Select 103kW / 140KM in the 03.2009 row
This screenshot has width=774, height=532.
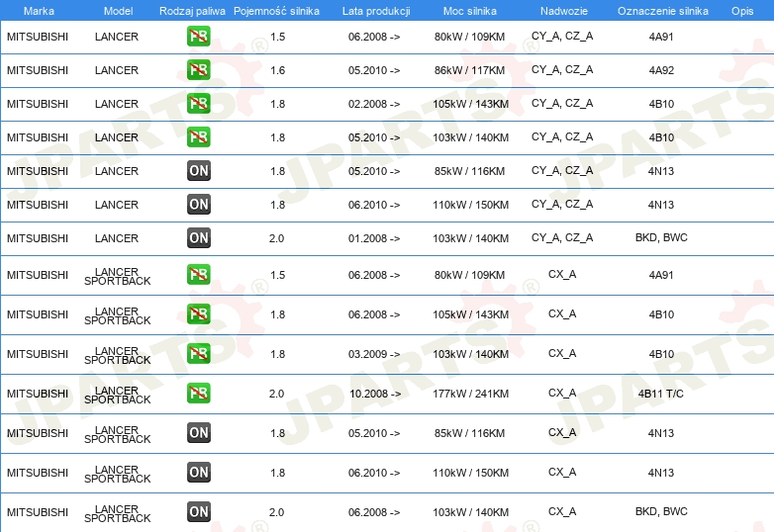coord(470,354)
